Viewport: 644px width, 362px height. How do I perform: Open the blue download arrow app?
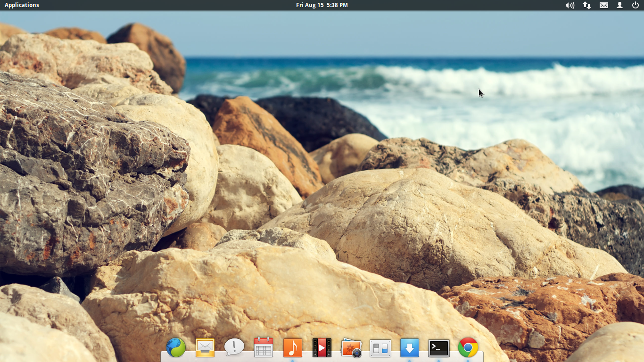410,348
